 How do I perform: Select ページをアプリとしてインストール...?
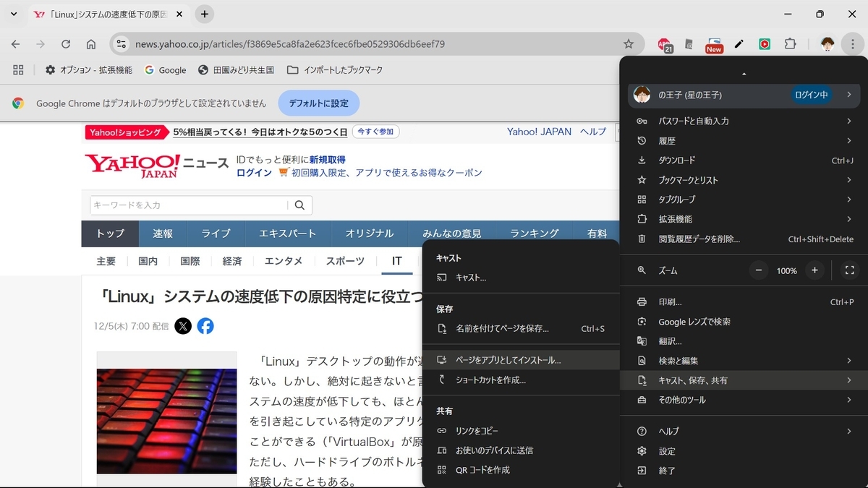tap(521, 360)
